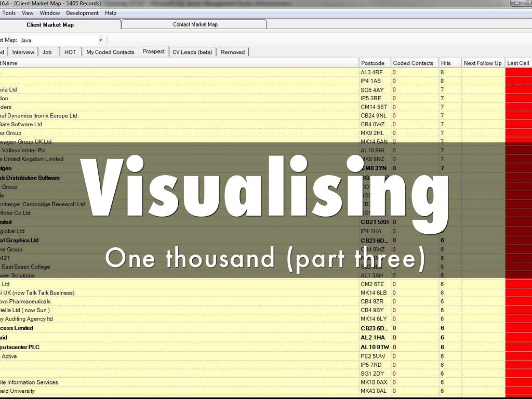Viewport: 532px width, 399px height.
Task: Open the CV Leads (beta) tab
Action: [x=192, y=52]
